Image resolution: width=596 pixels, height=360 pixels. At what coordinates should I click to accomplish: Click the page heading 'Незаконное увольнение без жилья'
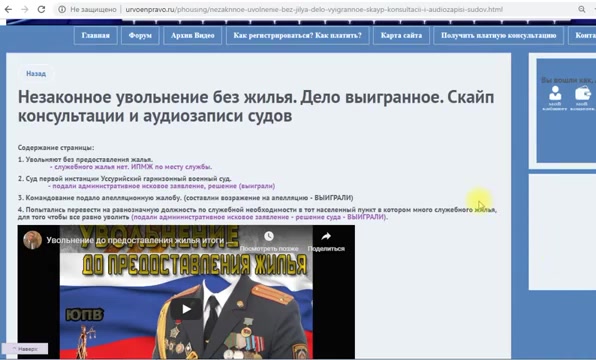tap(157, 97)
